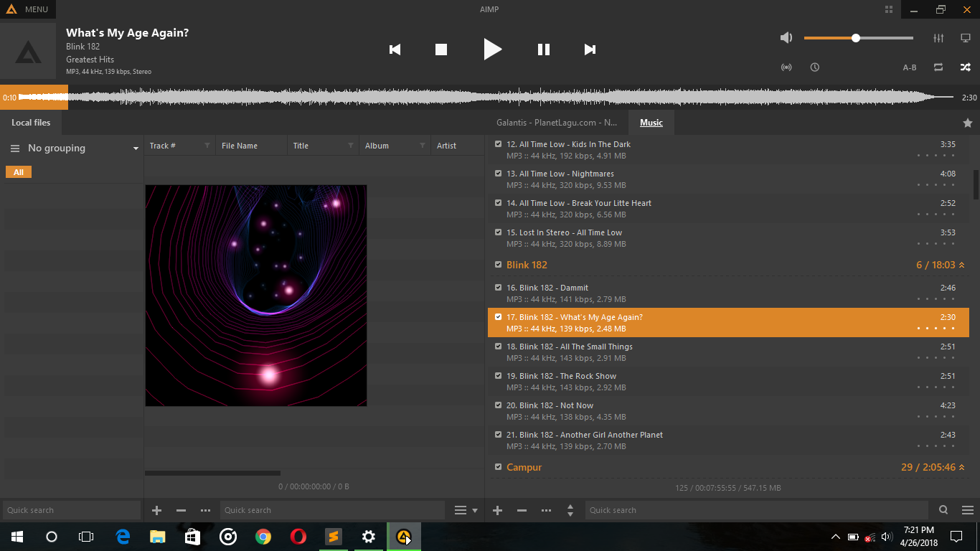Open Title column filter dropdown
The width and height of the screenshot is (980, 551).
(351, 146)
